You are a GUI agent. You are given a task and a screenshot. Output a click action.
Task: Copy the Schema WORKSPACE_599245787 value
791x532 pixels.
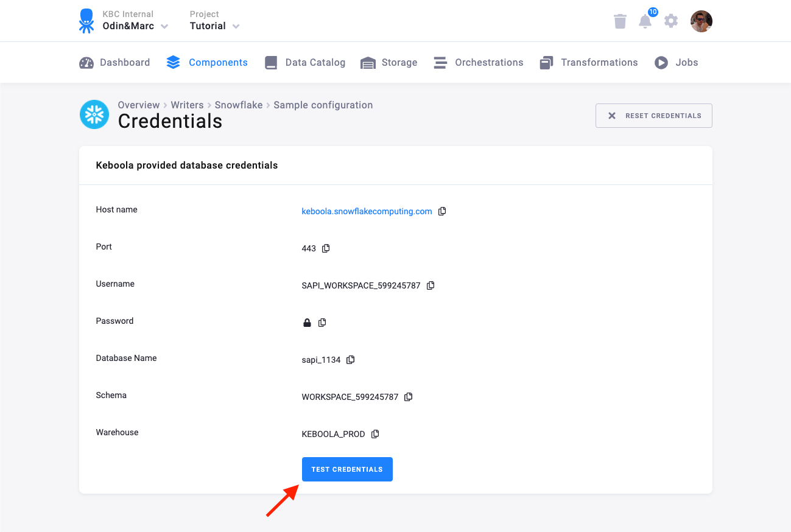pyautogui.click(x=409, y=397)
